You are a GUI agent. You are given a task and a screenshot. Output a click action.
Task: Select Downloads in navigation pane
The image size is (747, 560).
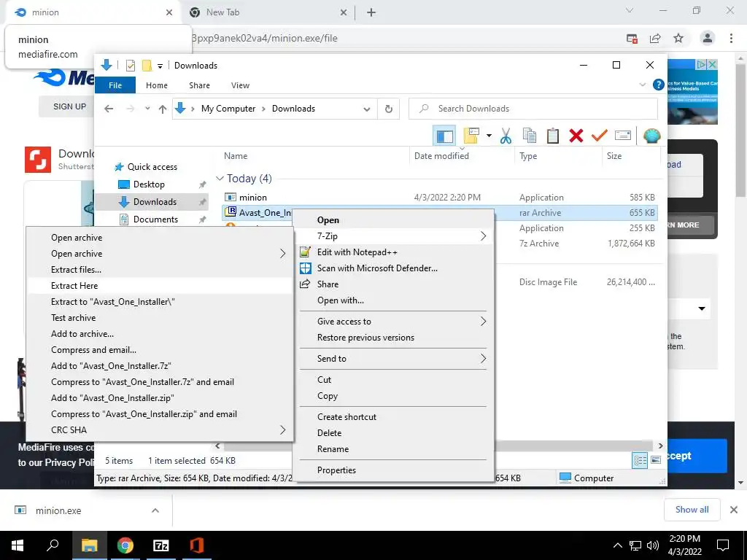click(152, 202)
